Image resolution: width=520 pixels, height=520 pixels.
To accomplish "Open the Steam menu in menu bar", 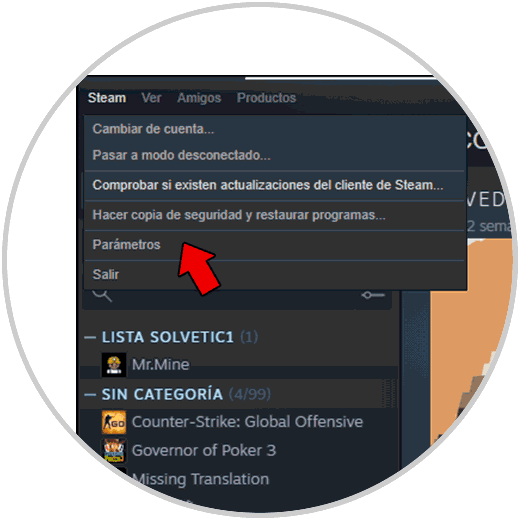I will (x=107, y=98).
